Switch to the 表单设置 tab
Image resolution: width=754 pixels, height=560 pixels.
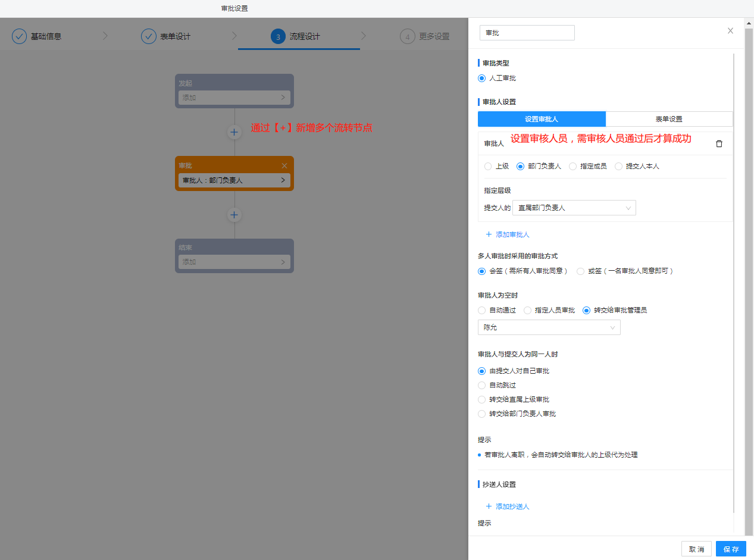669,119
